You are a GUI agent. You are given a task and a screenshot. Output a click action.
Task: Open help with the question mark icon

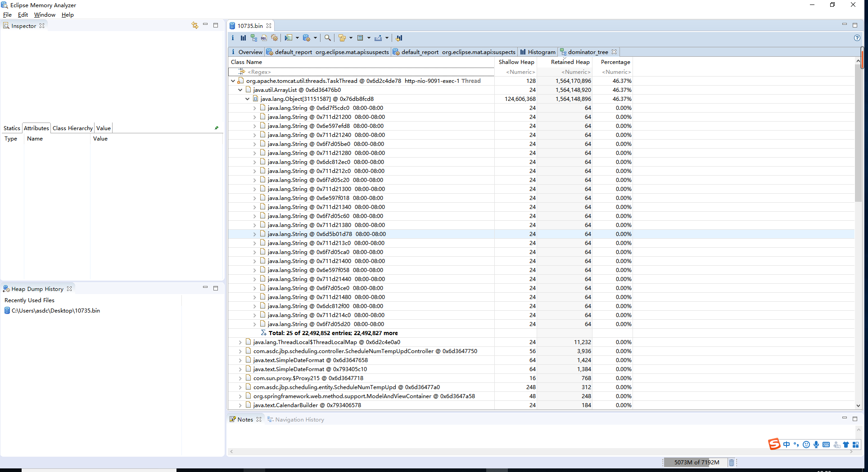tap(857, 38)
